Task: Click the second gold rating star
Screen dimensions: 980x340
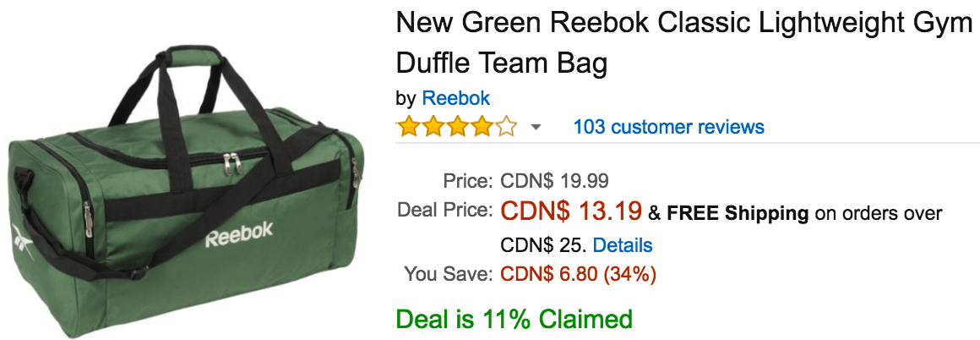Action: coord(432,127)
